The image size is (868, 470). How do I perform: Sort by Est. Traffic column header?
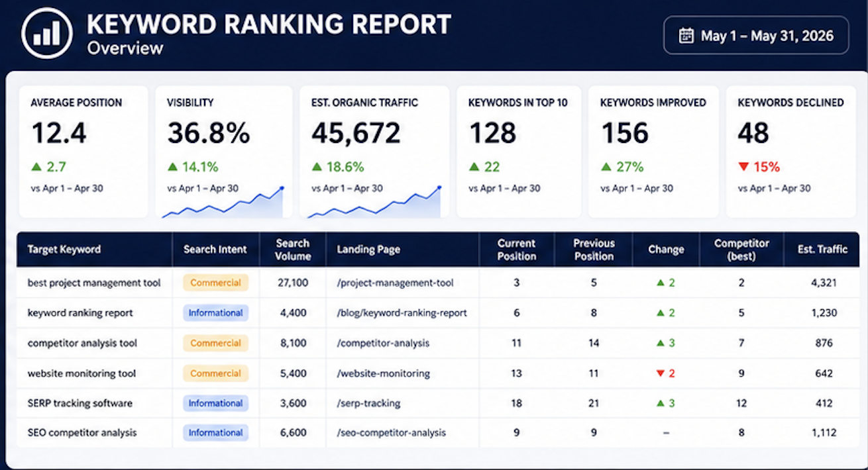pyautogui.click(x=822, y=250)
